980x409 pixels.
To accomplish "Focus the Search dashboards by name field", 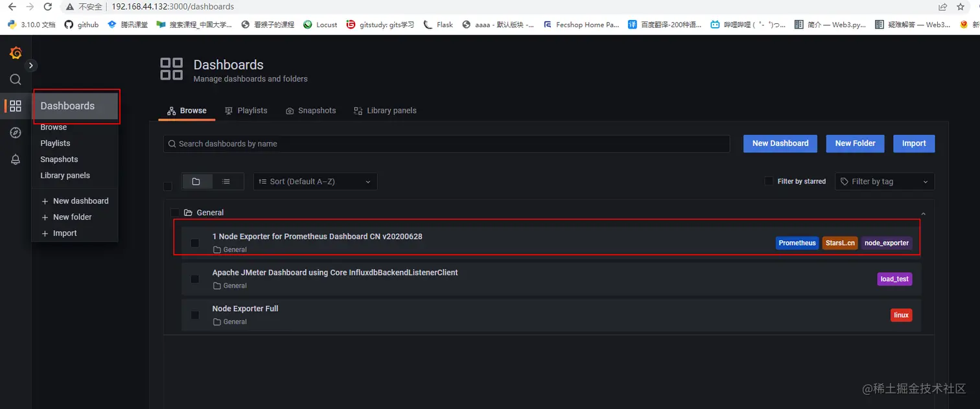I will pos(447,144).
